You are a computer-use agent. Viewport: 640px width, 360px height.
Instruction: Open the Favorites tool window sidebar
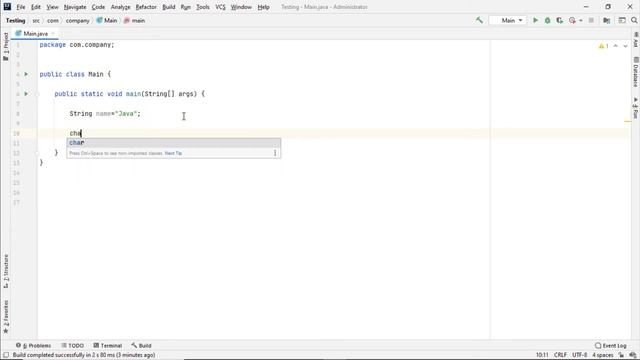6,317
